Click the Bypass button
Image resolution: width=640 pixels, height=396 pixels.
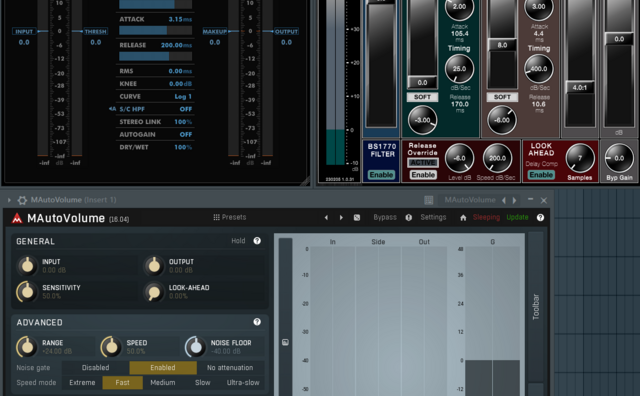[385, 217]
